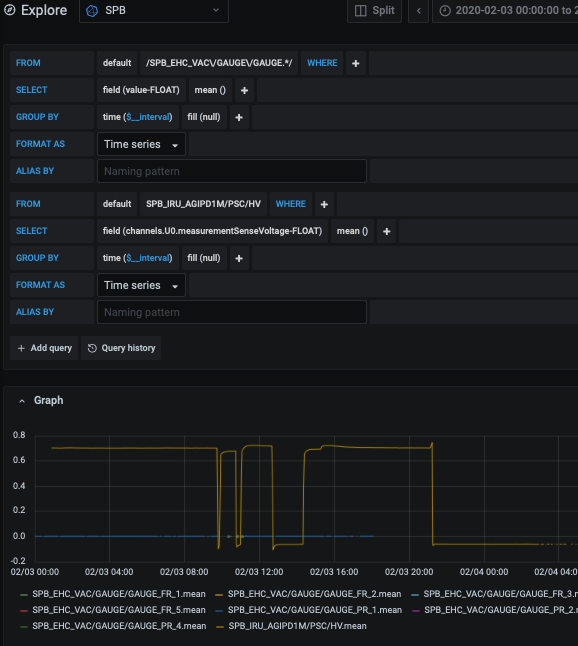Add SELECT plus in second query
Screen dimensions: 578x646
pos(386,231)
